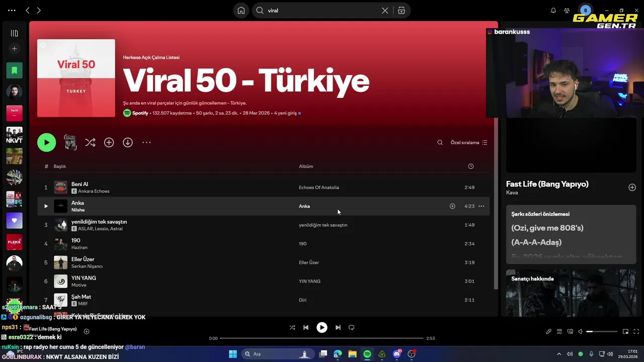Open the Anka album link
The height and width of the screenshot is (362, 644).
[304, 206]
